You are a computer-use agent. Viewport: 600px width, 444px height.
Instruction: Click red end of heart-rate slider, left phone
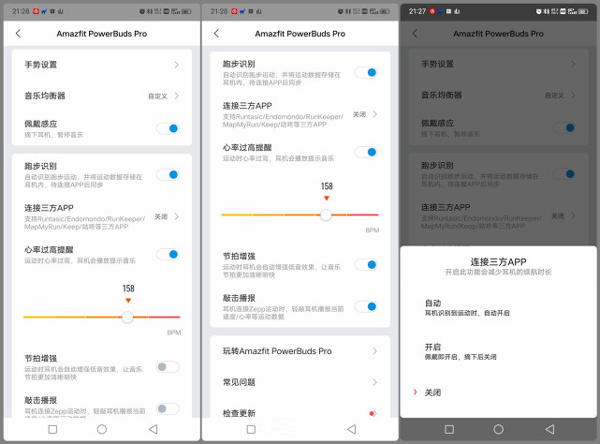coord(165,317)
